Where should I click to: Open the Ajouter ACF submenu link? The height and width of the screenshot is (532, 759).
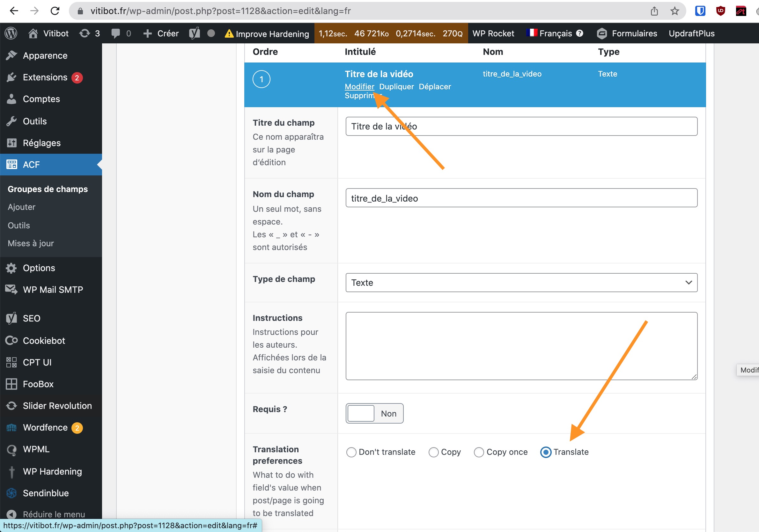[x=21, y=207]
